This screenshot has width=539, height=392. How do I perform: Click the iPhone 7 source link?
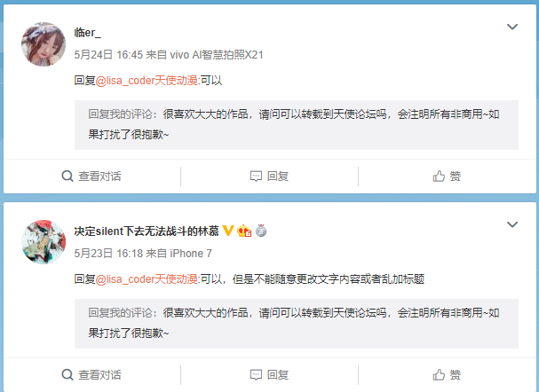(191, 254)
